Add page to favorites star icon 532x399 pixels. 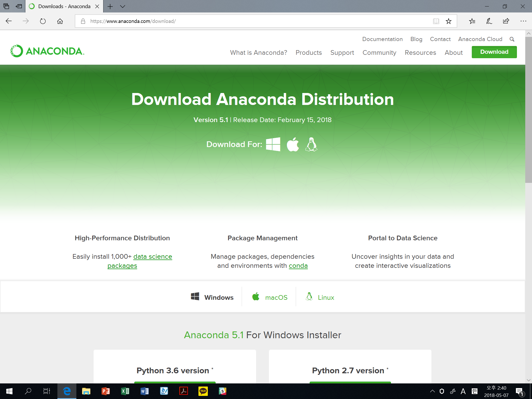point(449,21)
